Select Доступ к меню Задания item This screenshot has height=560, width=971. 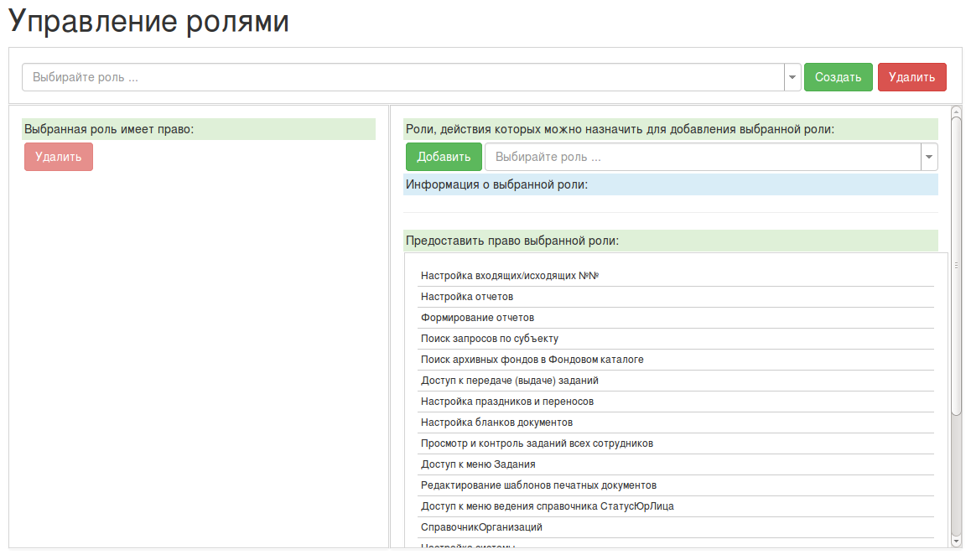(x=478, y=464)
